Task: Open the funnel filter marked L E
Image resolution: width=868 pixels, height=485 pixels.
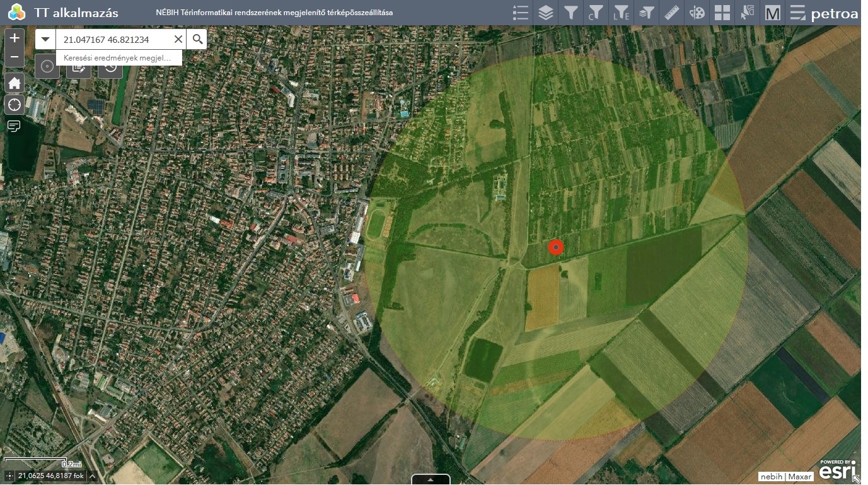Action: pyautogui.click(x=621, y=13)
